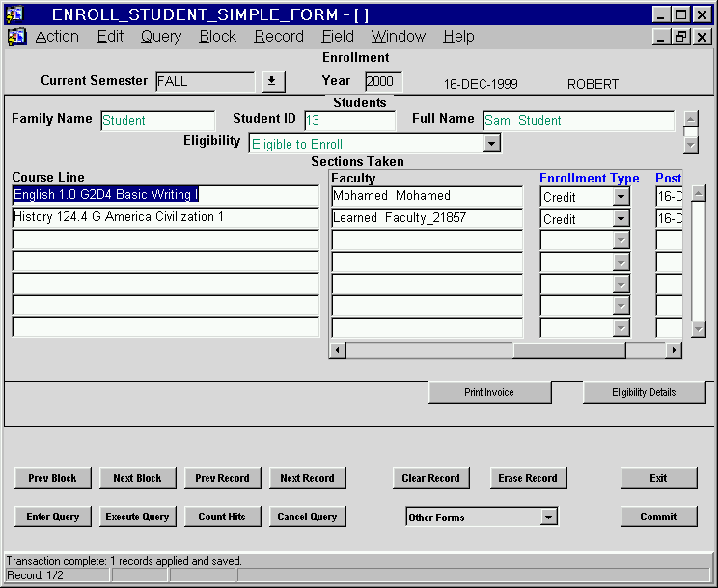This screenshot has width=718, height=588.
Task: Click the Students block scroll down arrow
Action: 691,145
